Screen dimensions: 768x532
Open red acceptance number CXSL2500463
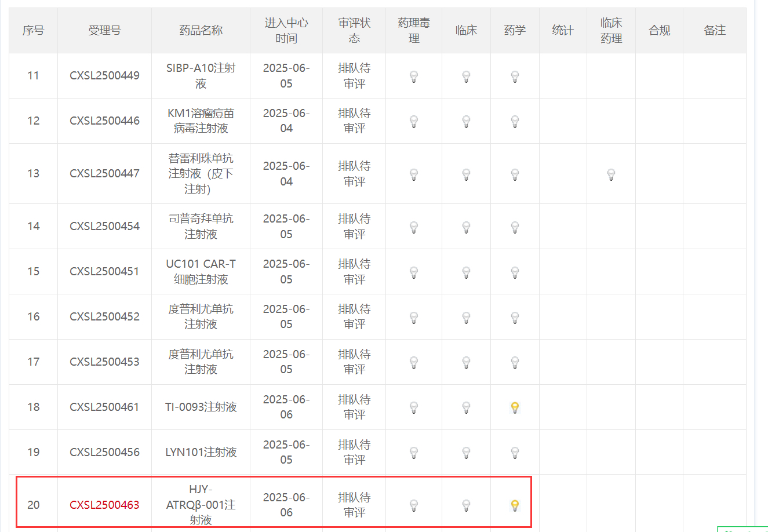[x=104, y=505]
